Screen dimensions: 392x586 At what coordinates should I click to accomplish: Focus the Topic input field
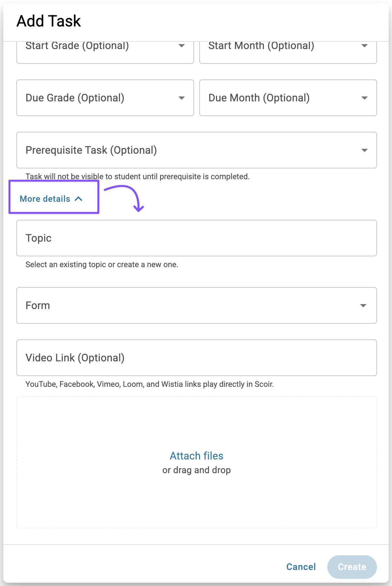click(196, 238)
